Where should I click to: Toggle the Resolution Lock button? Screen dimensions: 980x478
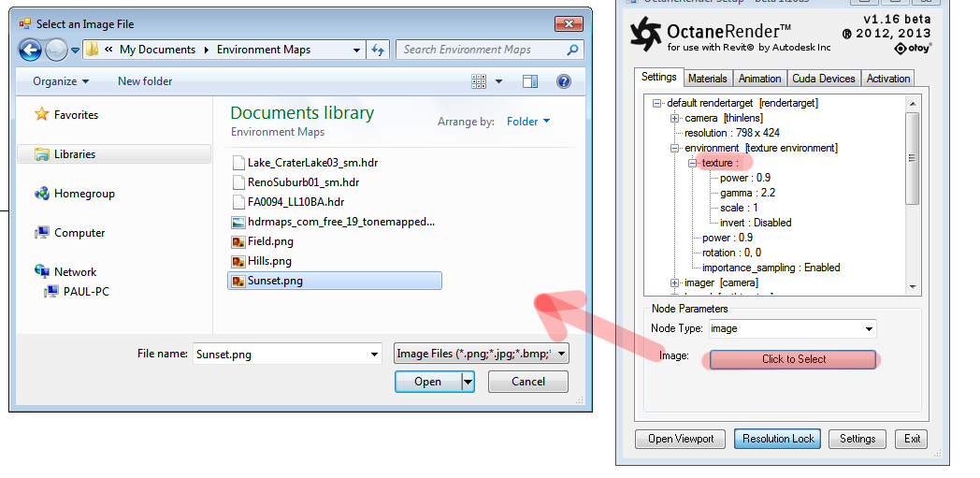tap(778, 439)
